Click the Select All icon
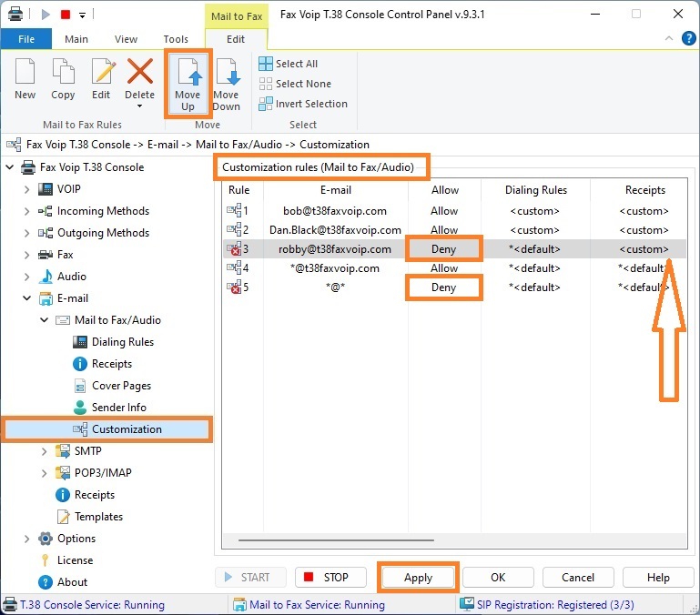 pyautogui.click(x=265, y=64)
